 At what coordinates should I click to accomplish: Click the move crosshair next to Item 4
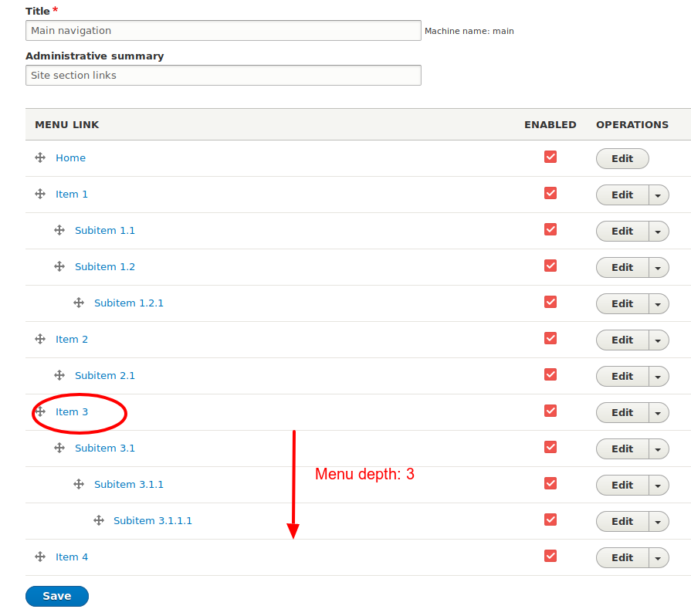[x=39, y=557]
